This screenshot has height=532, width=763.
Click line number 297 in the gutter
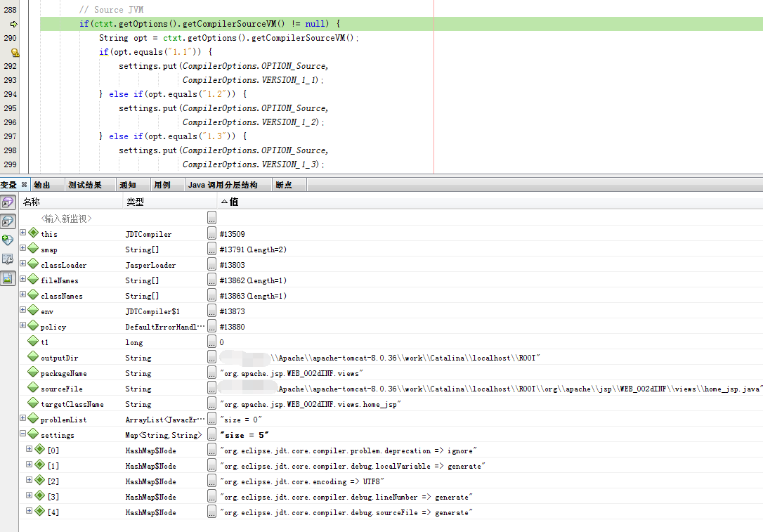tap(11, 137)
